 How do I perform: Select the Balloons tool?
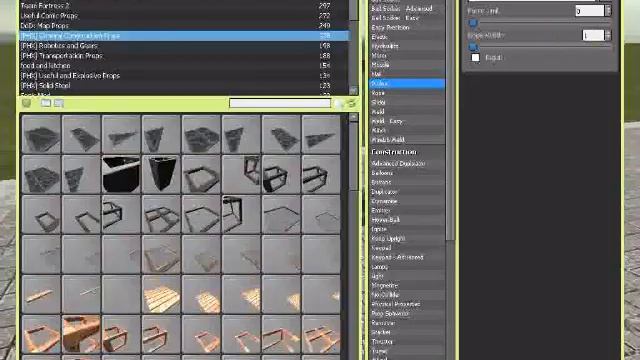(x=407, y=173)
